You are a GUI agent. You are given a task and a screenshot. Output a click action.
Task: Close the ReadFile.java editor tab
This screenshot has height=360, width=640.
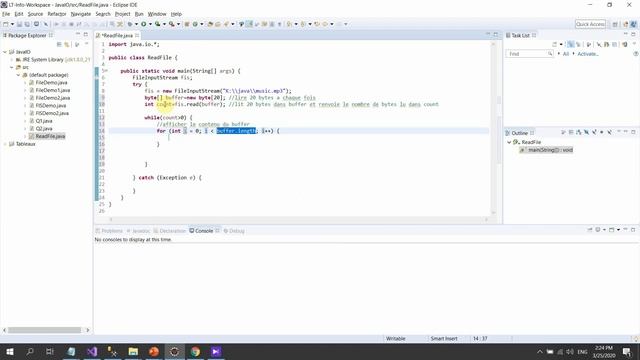[137, 36]
